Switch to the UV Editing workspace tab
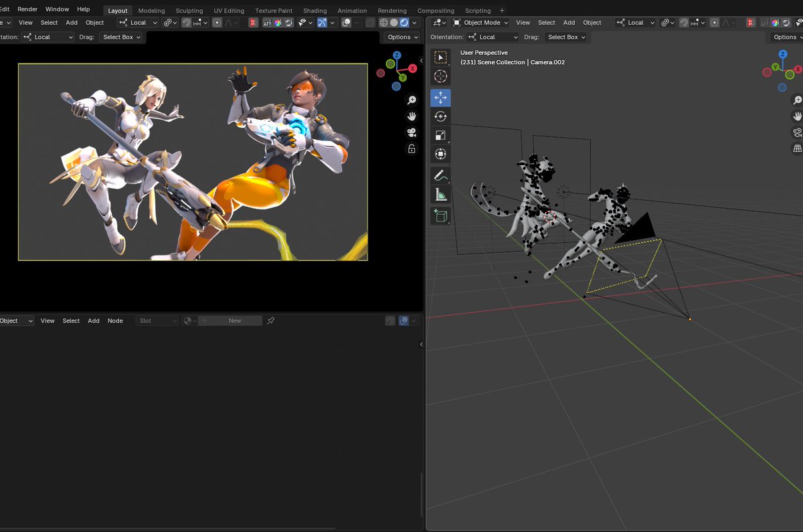 (229, 11)
